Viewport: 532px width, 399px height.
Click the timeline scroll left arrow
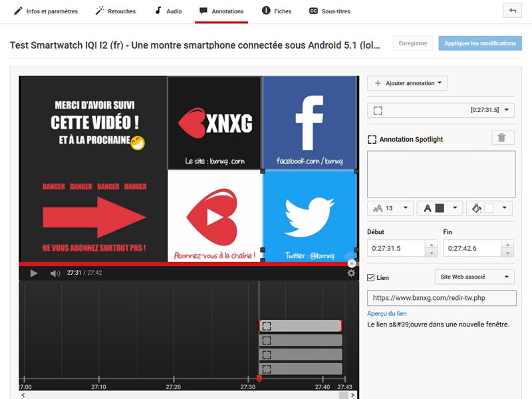(x=23, y=395)
